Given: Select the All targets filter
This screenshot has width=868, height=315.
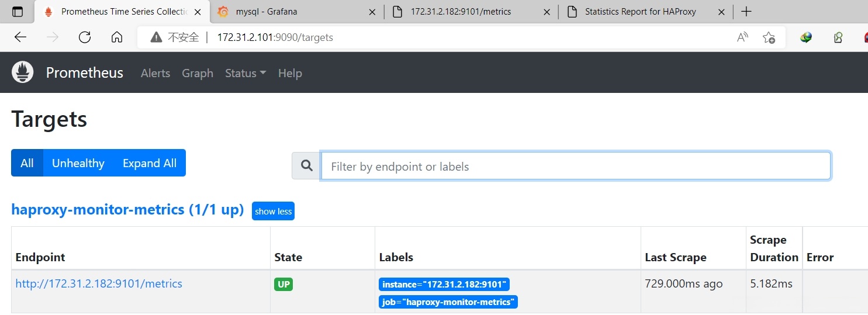Looking at the screenshot, I should [27, 163].
